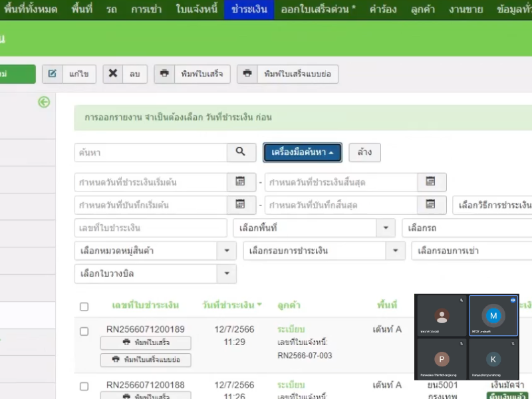
Task: Click พิมพ์ใบเสร็จ in row RN2566071200189
Action: pyautogui.click(x=146, y=342)
